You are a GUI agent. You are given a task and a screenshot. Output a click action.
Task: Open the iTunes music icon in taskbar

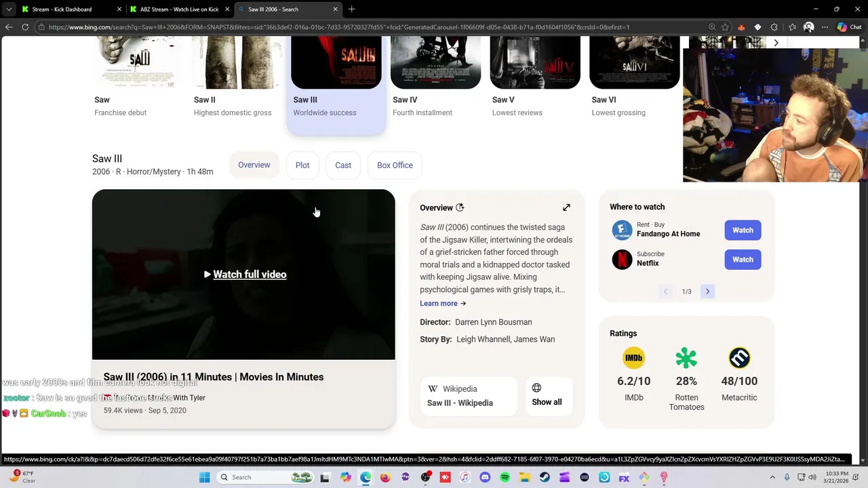(x=465, y=477)
